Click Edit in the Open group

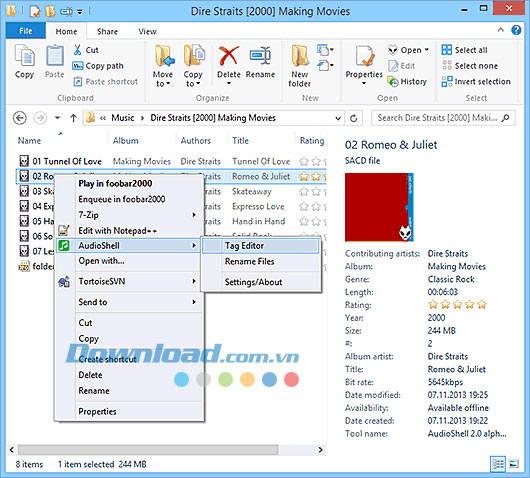[x=402, y=66]
